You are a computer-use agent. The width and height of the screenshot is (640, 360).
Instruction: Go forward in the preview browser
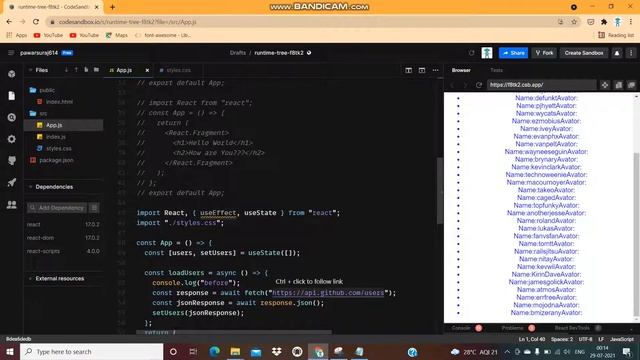(465, 85)
